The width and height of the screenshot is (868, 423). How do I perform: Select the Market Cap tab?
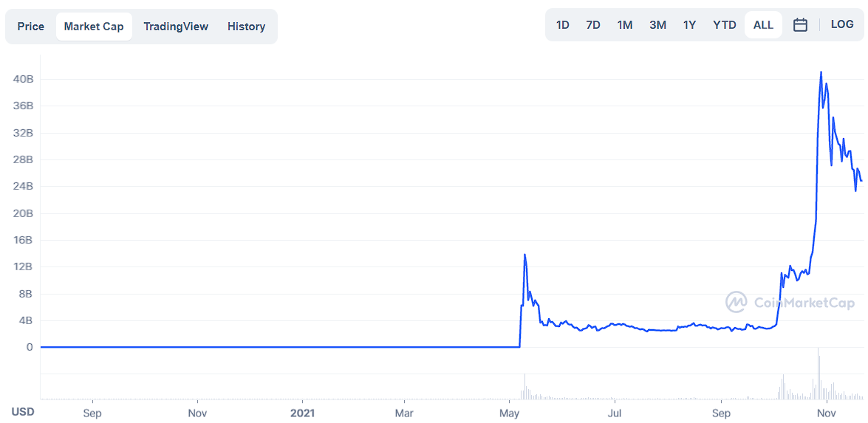tap(94, 27)
